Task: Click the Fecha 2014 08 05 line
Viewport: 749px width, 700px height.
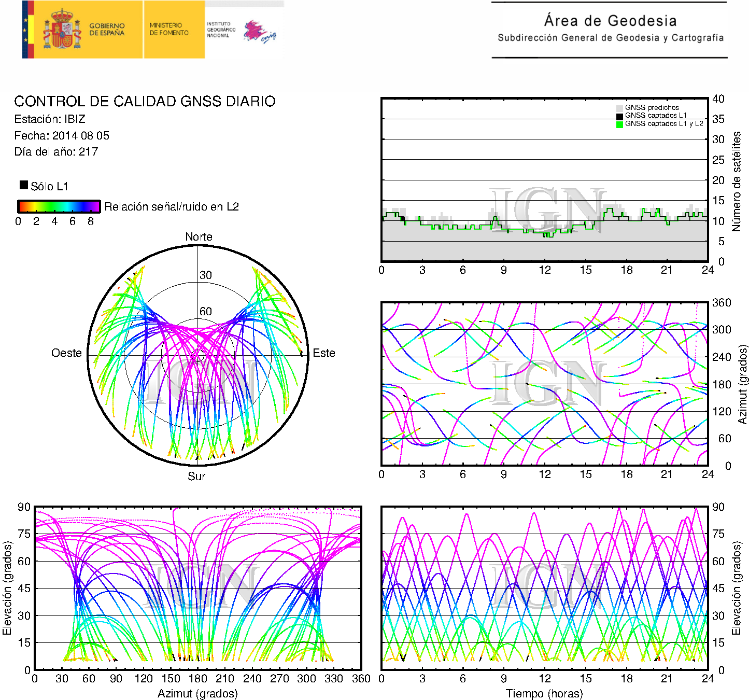Action: point(62,136)
